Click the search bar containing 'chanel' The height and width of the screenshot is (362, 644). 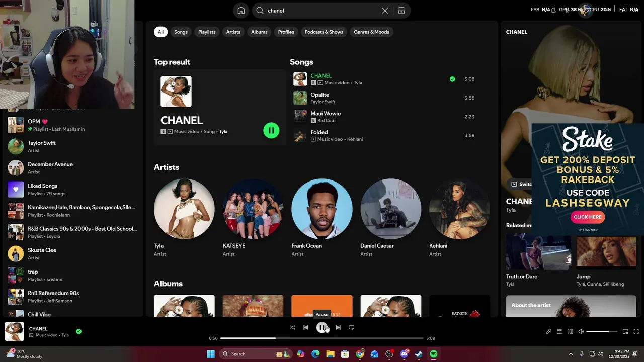[322, 11]
